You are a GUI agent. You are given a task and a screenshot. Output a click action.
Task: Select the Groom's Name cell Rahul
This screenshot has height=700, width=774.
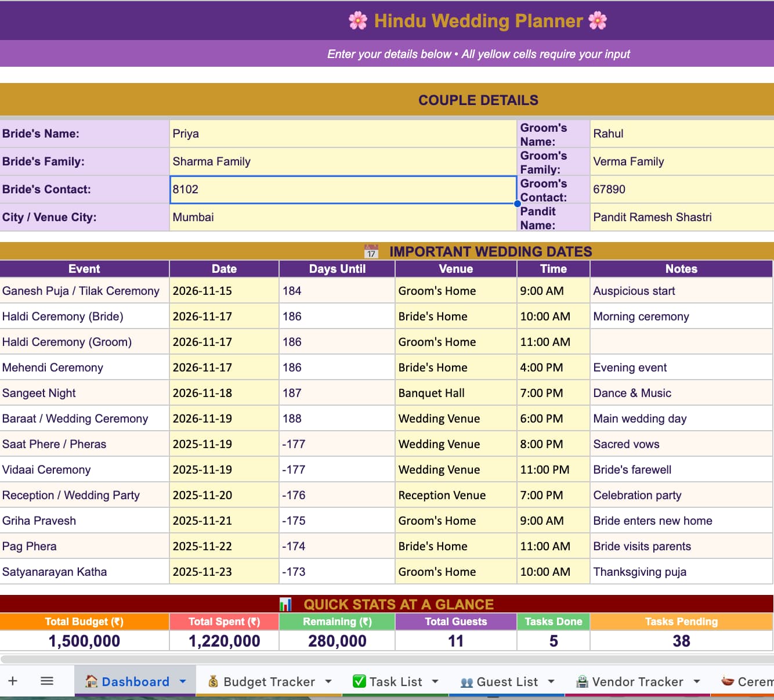pos(682,133)
